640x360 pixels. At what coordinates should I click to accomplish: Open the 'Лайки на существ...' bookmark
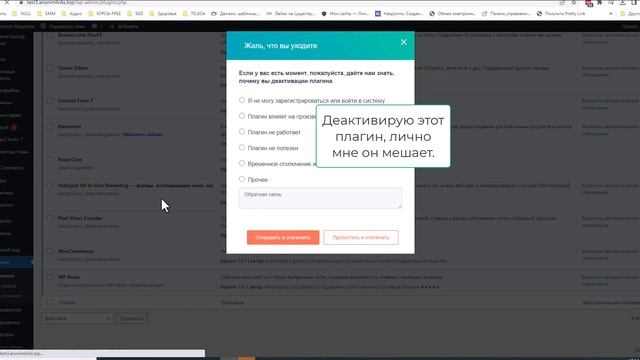pyautogui.click(x=291, y=13)
